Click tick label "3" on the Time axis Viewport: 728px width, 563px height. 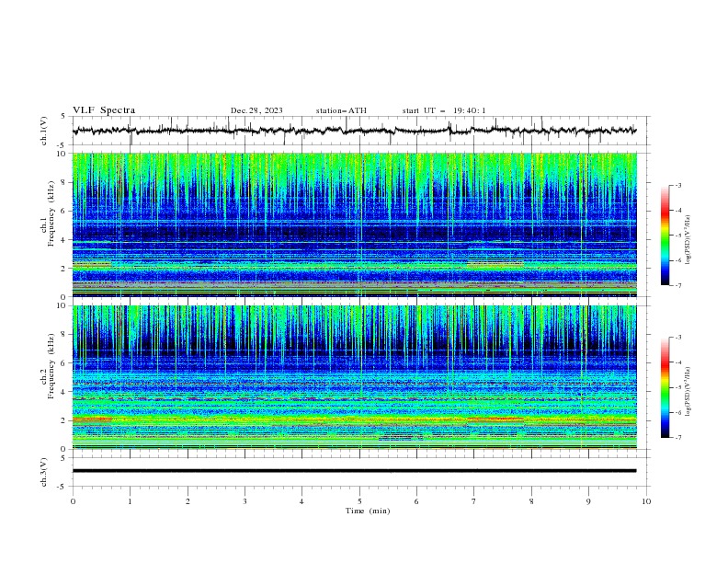tap(245, 501)
